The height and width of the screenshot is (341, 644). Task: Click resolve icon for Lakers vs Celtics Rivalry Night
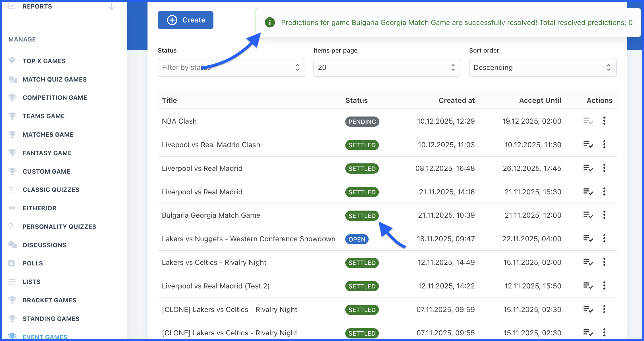588,262
